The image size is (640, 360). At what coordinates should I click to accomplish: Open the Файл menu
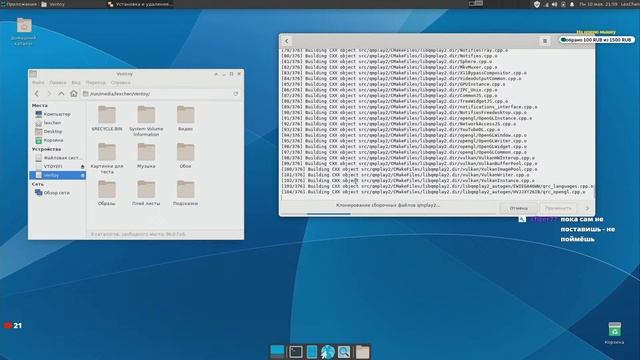tap(38, 82)
